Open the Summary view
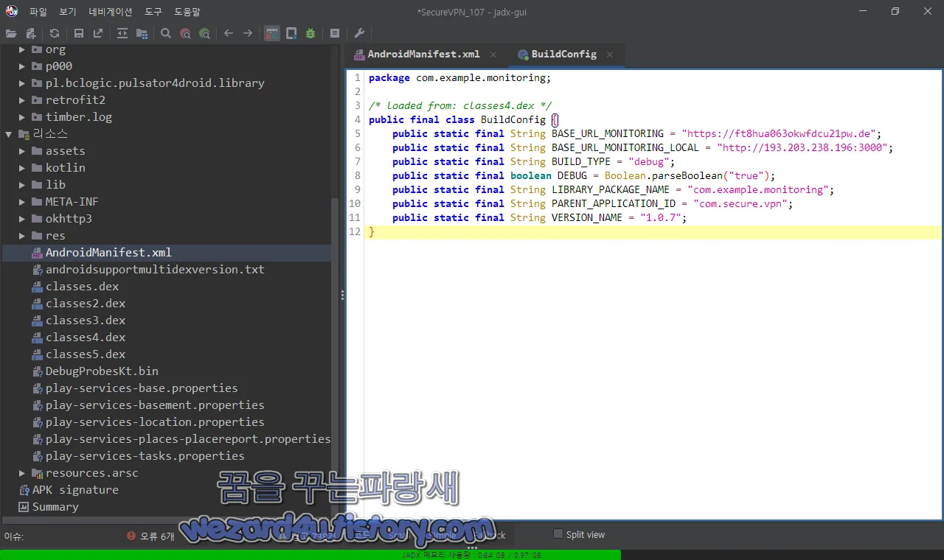 coord(54,506)
